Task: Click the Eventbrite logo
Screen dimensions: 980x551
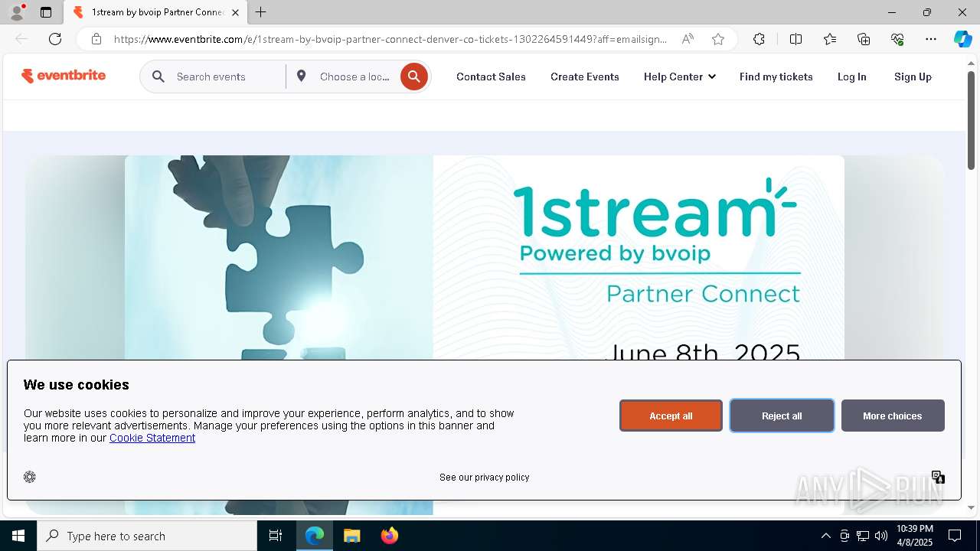Action: [64, 76]
